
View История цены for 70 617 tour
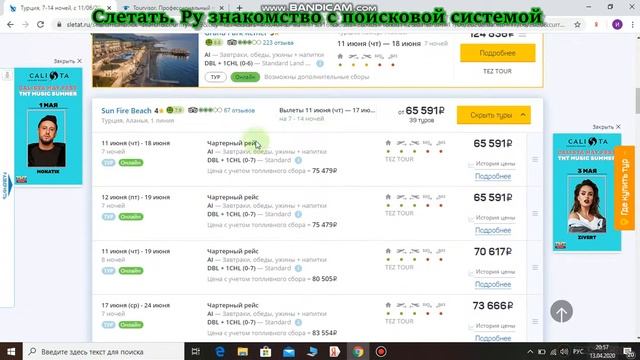pyautogui.click(x=495, y=271)
